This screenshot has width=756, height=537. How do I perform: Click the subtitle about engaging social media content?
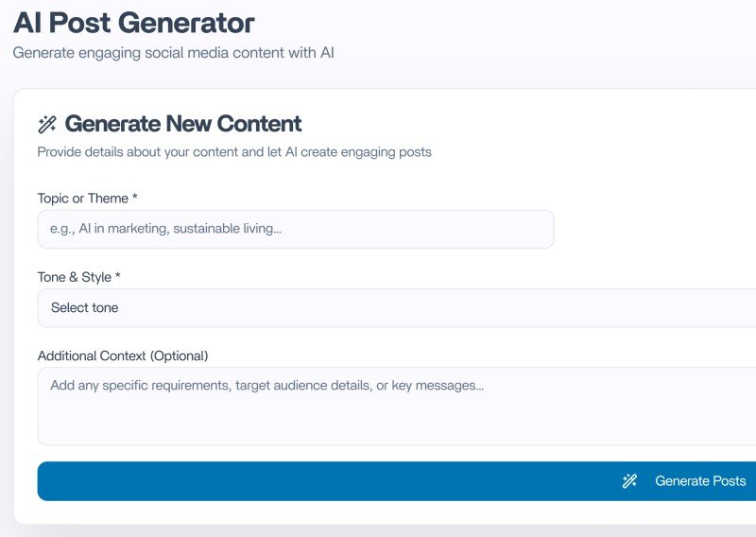(x=174, y=53)
